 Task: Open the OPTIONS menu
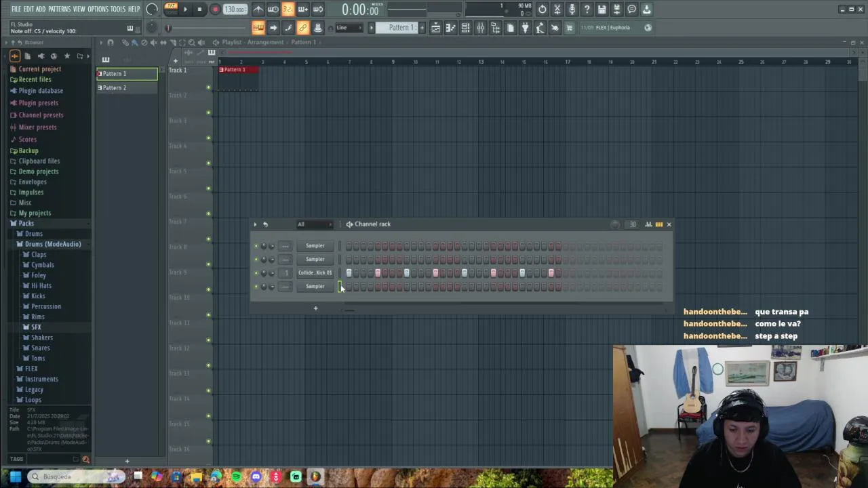click(98, 9)
